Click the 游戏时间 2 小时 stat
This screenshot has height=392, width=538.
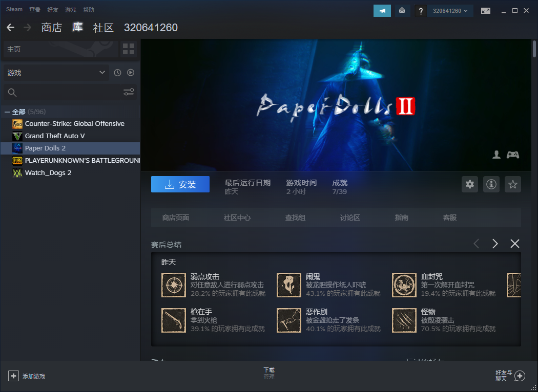coord(301,187)
